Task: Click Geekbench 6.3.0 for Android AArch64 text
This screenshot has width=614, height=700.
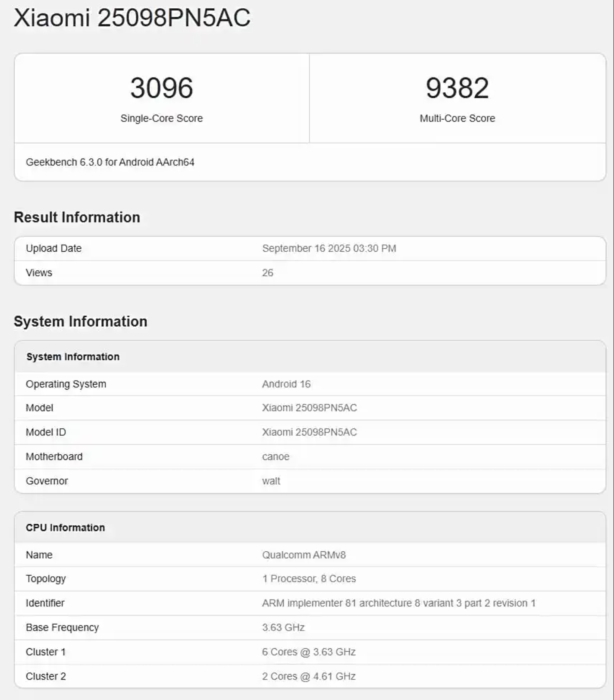Action: (x=110, y=162)
